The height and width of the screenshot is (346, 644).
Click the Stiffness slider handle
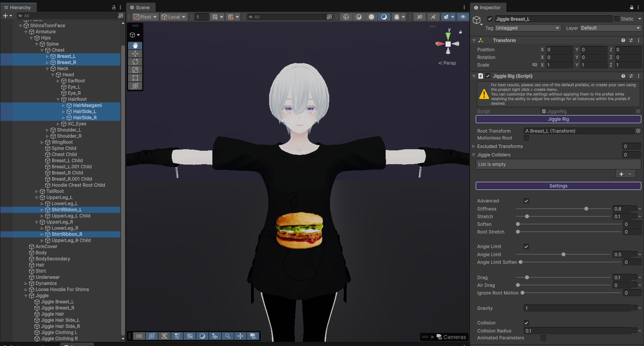pyautogui.click(x=586, y=209)
